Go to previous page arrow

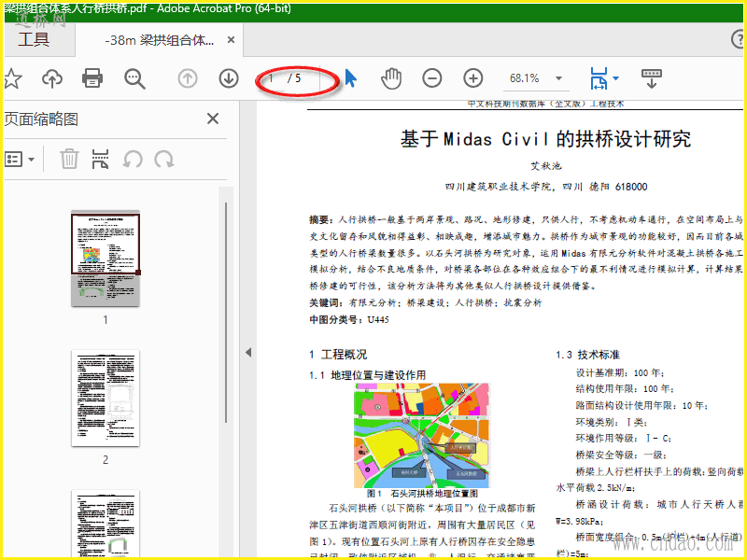[x=188, y=78]
